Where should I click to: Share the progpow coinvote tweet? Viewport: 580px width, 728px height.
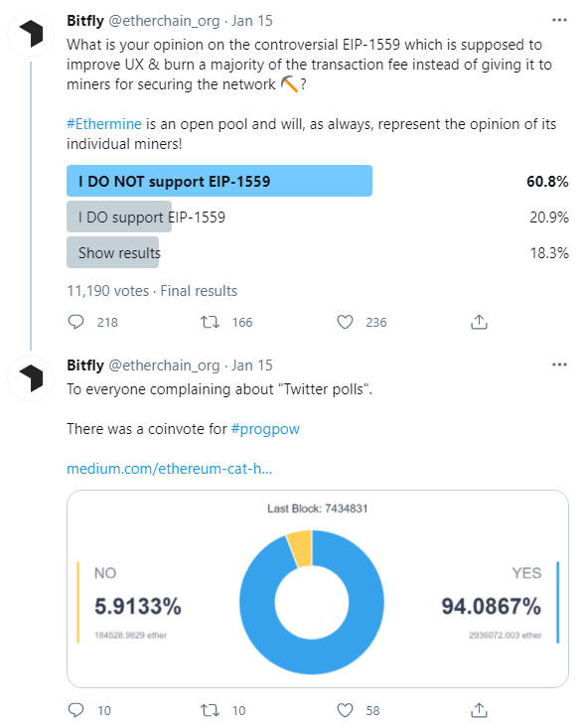click(479, 710)
